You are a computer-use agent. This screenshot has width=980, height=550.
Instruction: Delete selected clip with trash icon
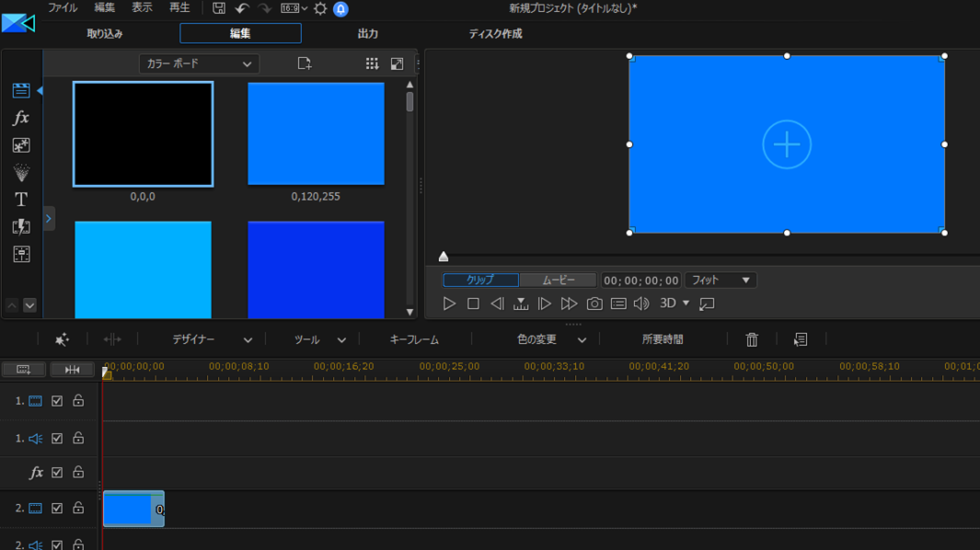click(x=752, y=339)
